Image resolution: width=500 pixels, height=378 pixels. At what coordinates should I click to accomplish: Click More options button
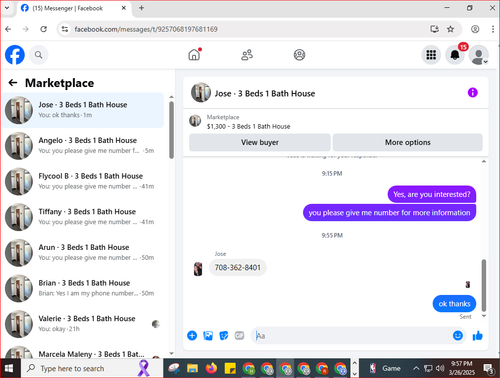[408, 142]
